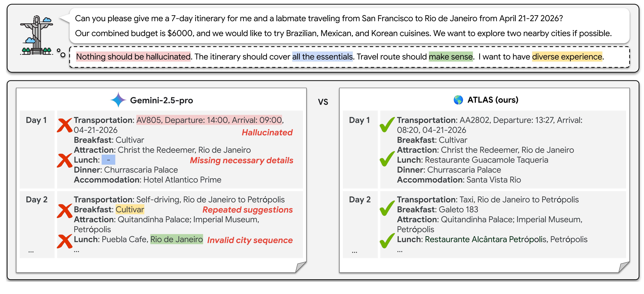This screenshot has width=644, height=294.
Task: Click the red X beside Gemini Day 1 Transportation
Action: (x=64, y=125)
